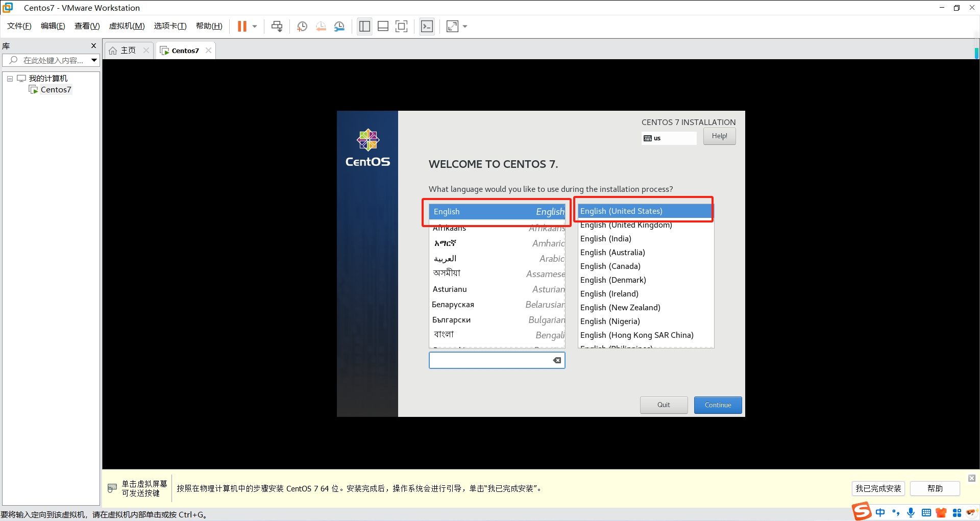Screen dimensions: 980x521
Task: Toggle the thumbnail bar view
Action: point(383,27)
